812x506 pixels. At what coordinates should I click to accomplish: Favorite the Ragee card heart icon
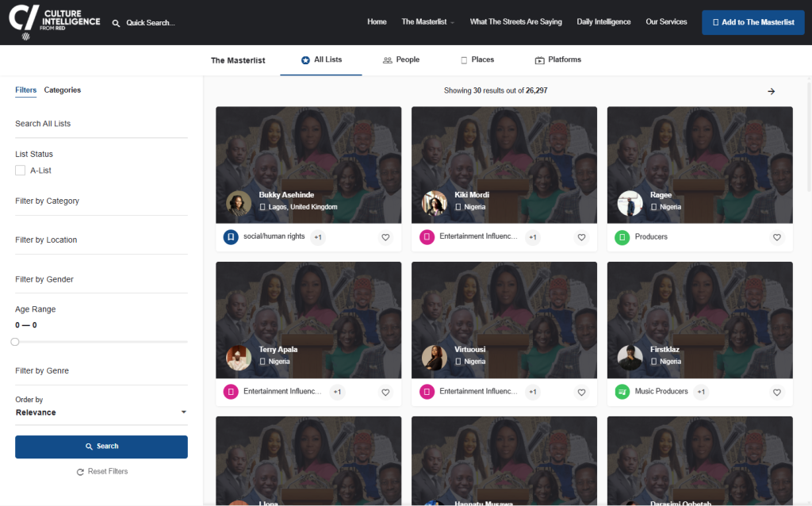(777, 237)
